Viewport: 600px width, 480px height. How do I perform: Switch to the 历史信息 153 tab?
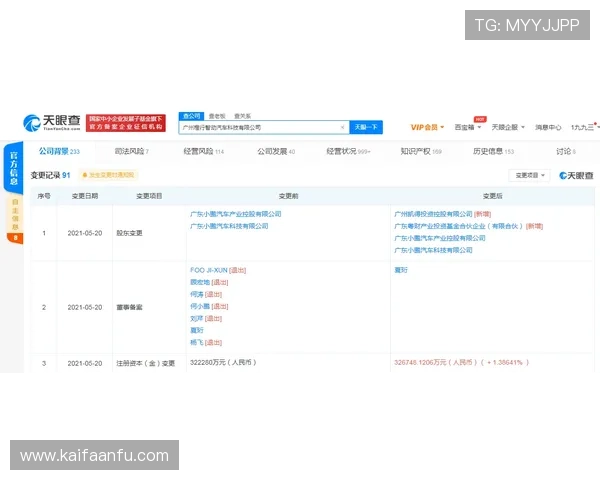pos(493,151)
